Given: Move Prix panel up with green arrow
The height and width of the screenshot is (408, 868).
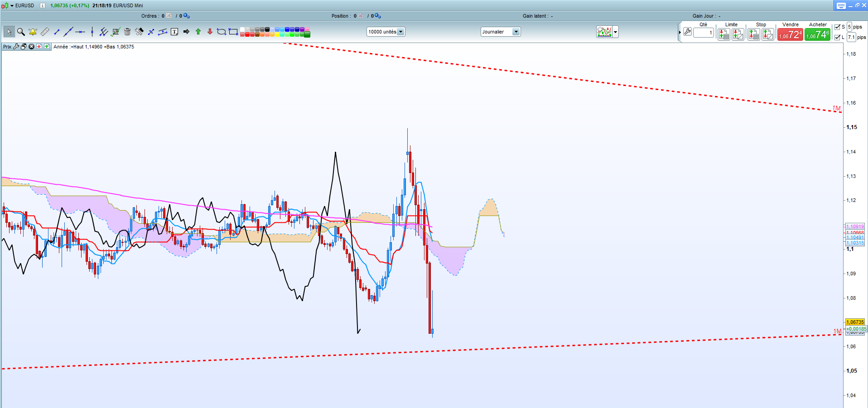Looking at the screenshot, I should point(47,47).
